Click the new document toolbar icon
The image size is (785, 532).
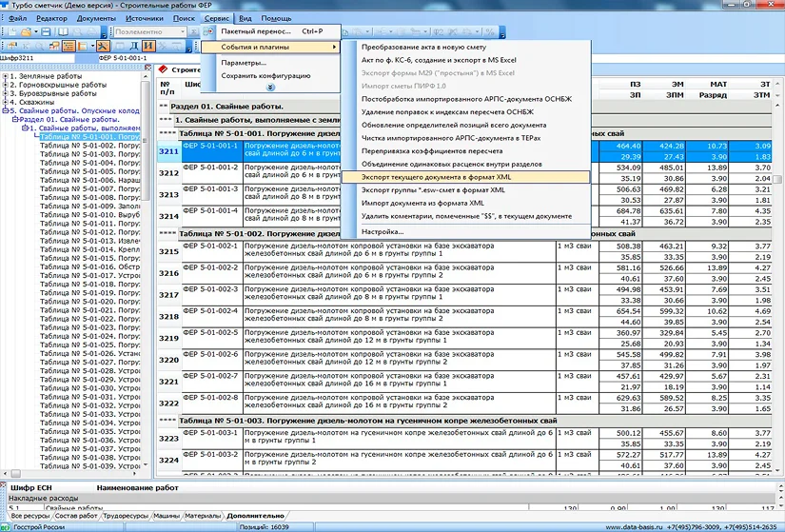click(11, 32)
